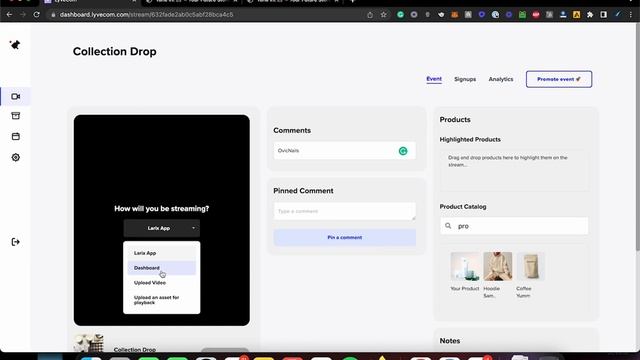The width and height of the screenshot is (640, 360).
Task: Open the Analytics tab
Action: click(501, 79)
